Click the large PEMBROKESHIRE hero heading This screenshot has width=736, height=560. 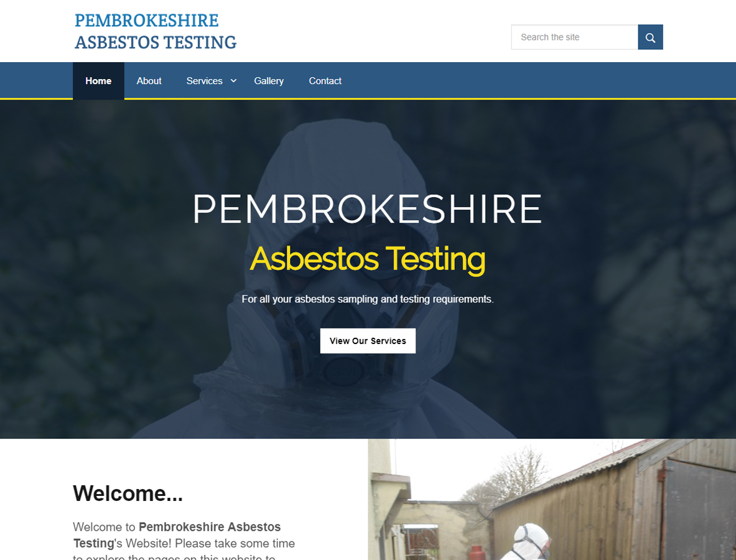point(368,209)
